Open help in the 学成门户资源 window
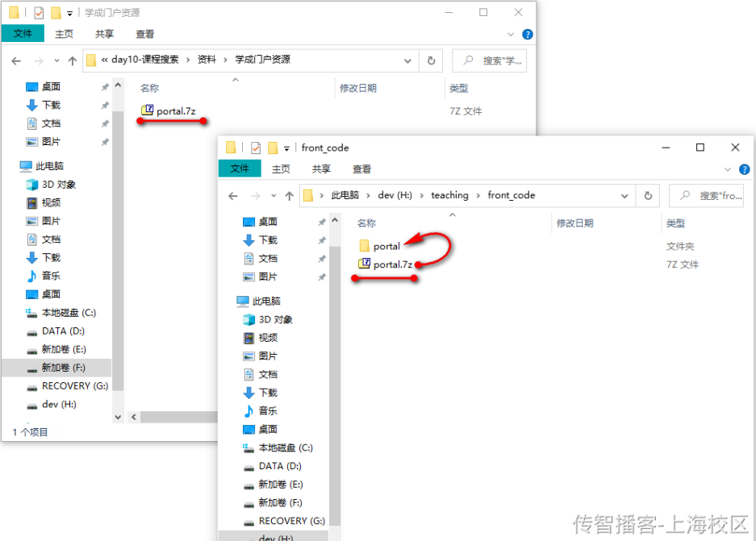 [528, 34]
